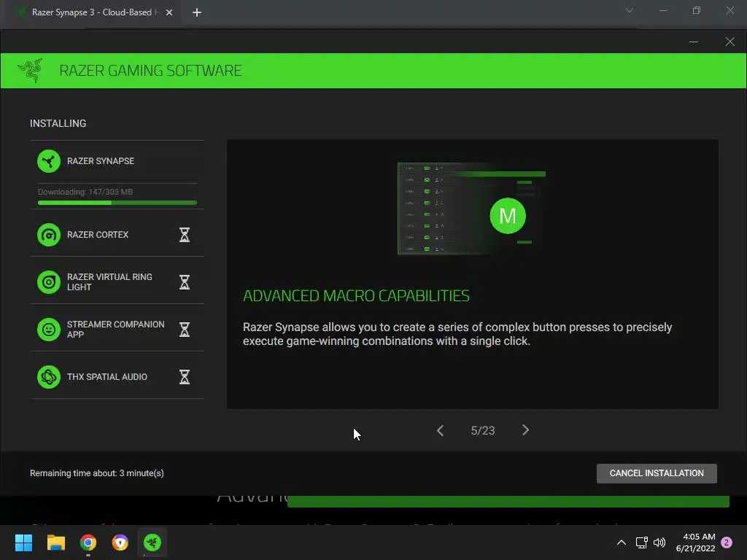The width and height of the screenshot is (747, 560).
Task: Click the Razer Virtual Ring Light icon
Action: [49, 282]
